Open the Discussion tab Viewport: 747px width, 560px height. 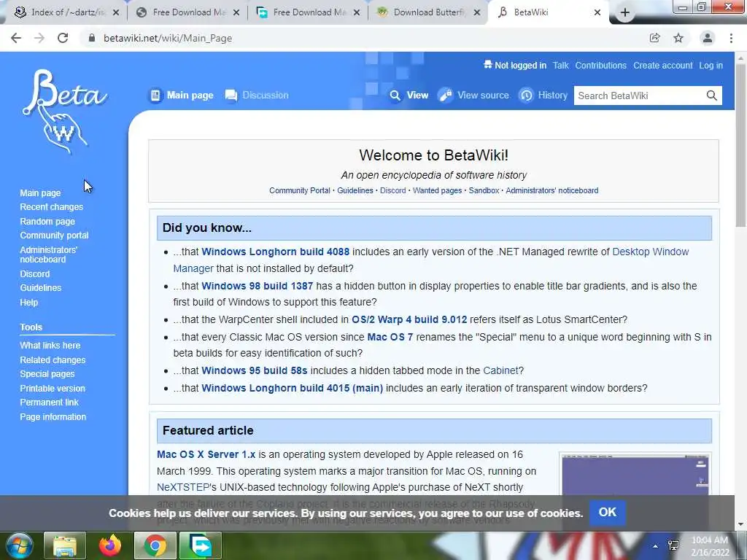(257, 96)
